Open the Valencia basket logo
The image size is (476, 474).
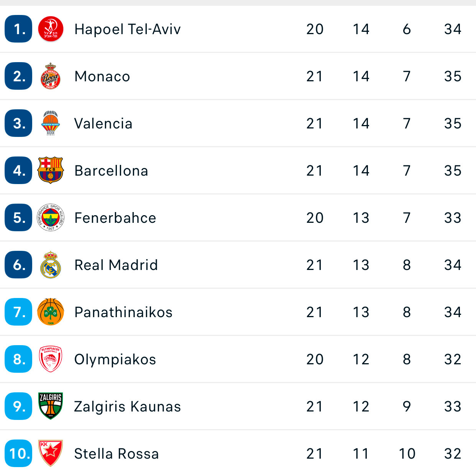pos(51,123)
